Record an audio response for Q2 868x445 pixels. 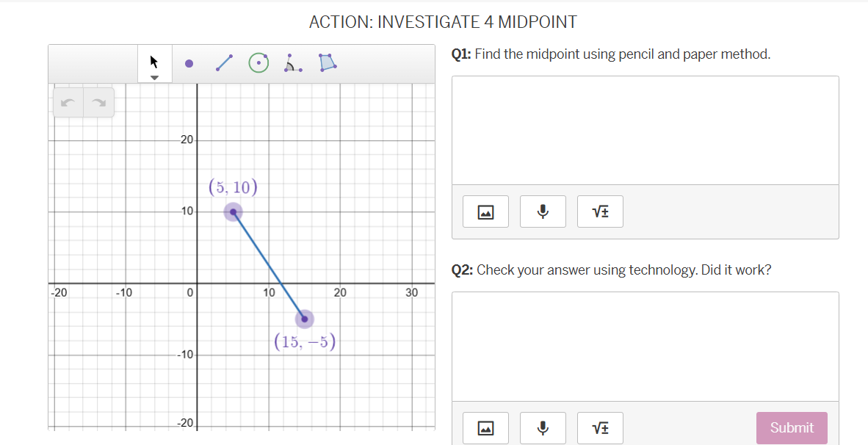[x=543, y=427]
